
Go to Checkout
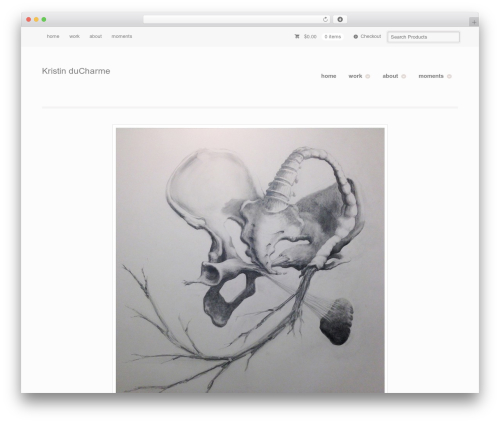pyautogui.click(x=371, y=36)
